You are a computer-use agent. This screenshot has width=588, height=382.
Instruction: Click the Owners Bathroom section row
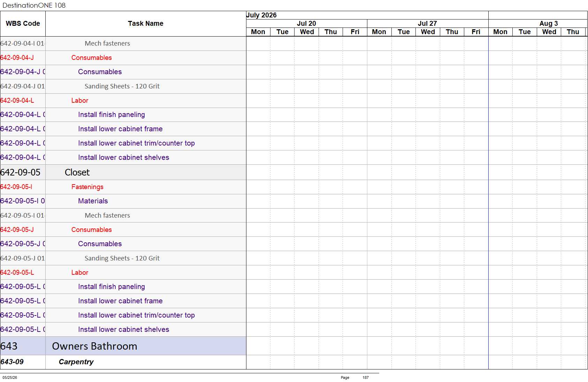click(x=123, y=346)
